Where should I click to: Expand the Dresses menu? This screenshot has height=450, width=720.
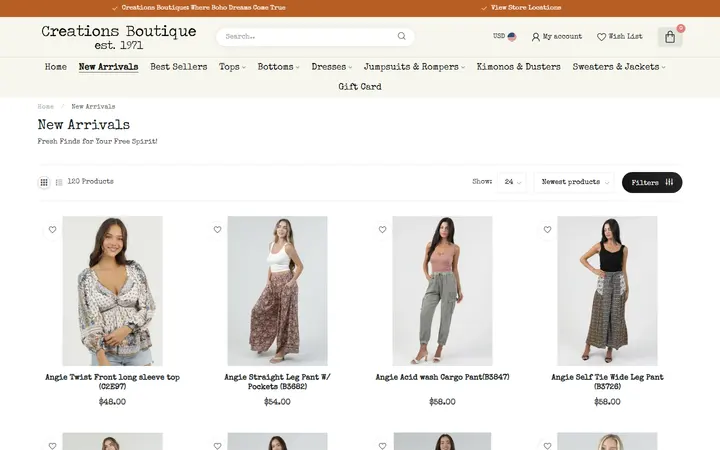coord(332,67)
